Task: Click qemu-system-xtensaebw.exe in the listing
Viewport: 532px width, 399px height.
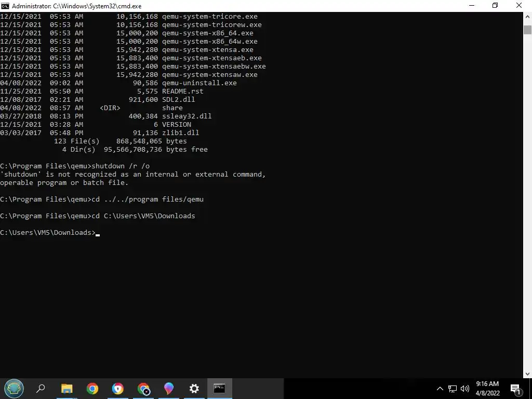Action: click(214, 66)
